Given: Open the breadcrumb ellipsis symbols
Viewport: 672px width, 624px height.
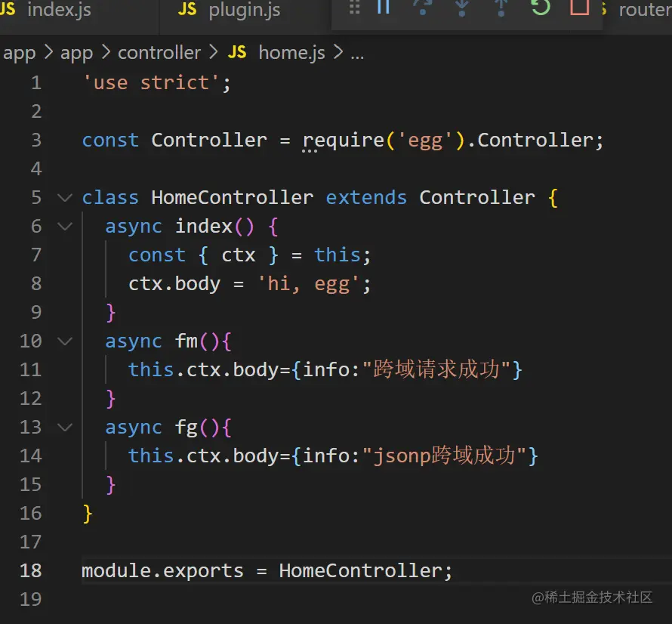Looking at the screenshot, I should (357, 56).
